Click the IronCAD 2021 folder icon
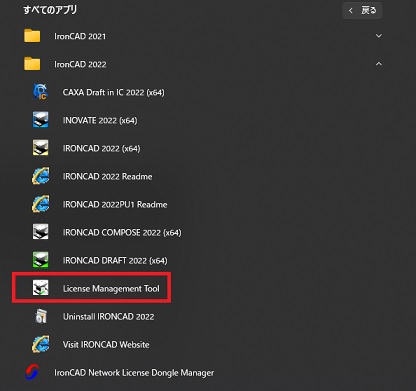 click(x=32, y=36)
